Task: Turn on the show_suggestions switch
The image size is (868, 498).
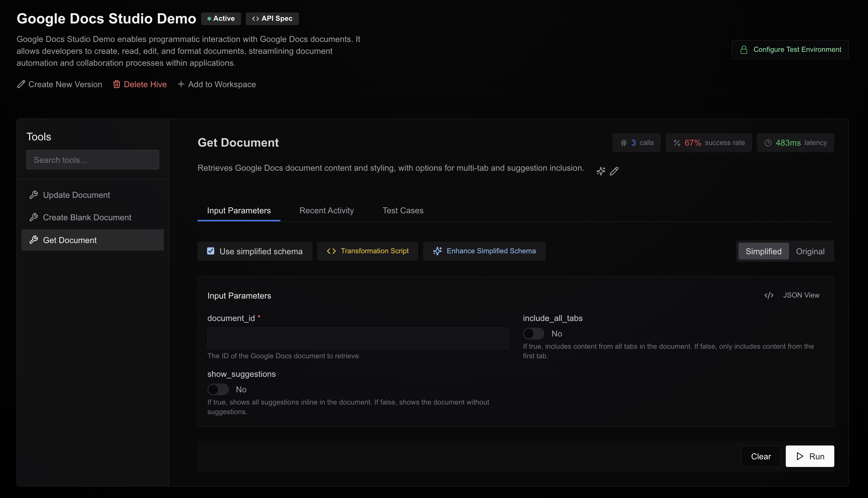Action: point(218,389)
